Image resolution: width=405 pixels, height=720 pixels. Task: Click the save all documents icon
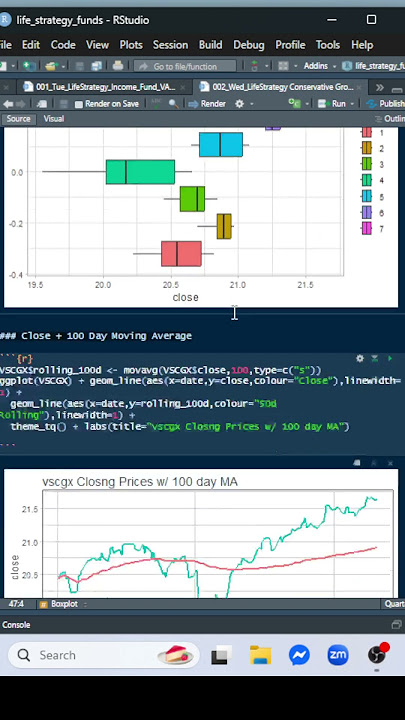click(96, 66)
